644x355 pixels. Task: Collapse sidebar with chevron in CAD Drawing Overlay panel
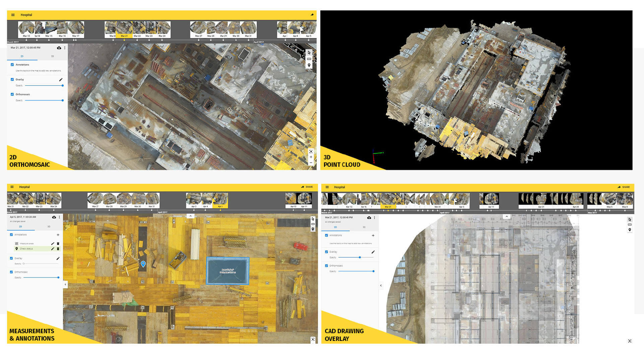point(381,286)
